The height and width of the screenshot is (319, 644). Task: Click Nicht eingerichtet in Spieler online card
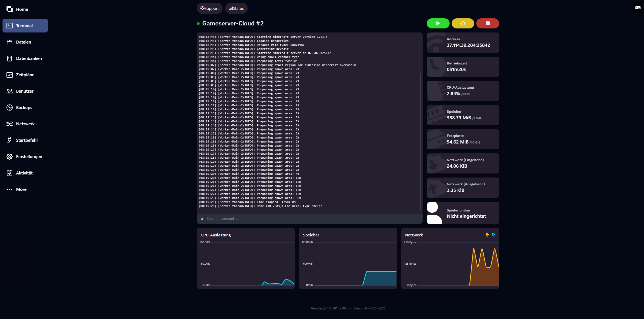[466, 216]
